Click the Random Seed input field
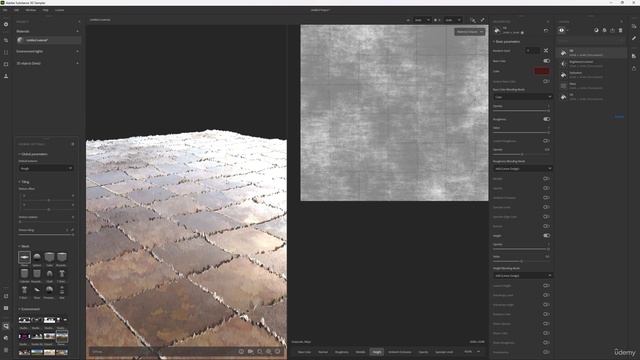640x360 pixels. click(x=532, y=51)
